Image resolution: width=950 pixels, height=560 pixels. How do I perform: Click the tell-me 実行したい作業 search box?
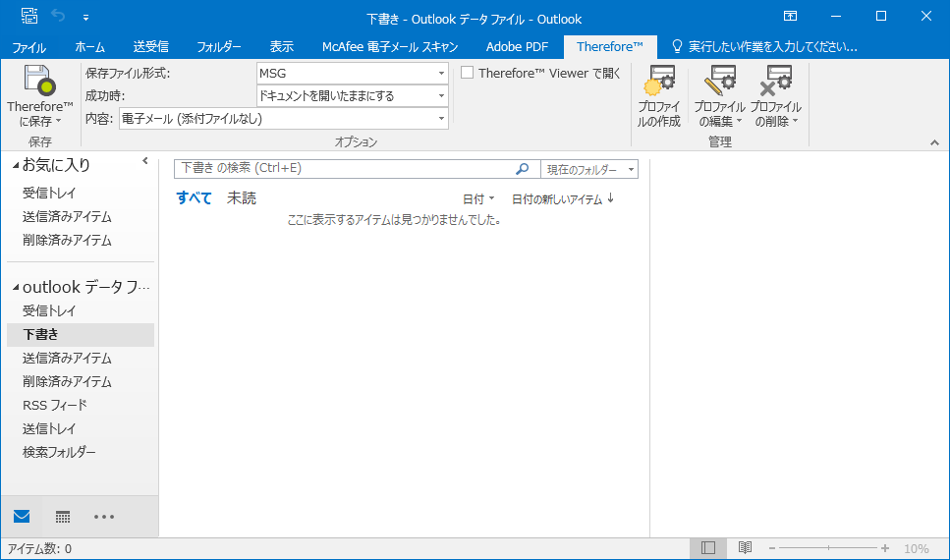click(765, 47)
